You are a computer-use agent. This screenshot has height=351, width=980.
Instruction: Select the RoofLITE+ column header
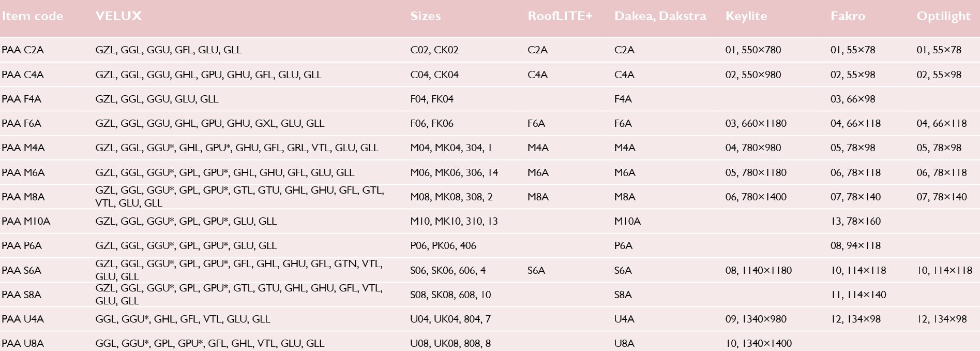(560, 16)
